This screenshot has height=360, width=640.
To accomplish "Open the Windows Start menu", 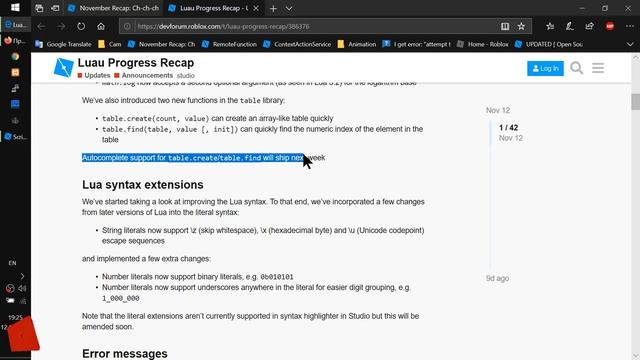I will [x=15, y=8].
